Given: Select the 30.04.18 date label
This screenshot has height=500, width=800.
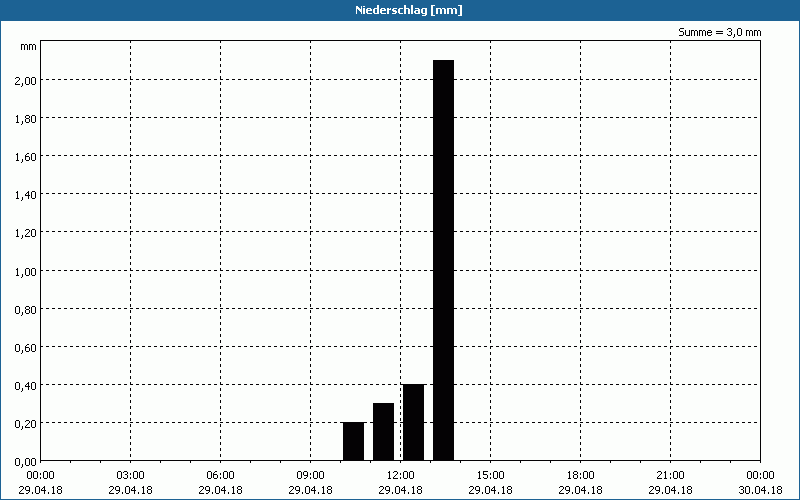Looking at the screenshot, I should pos(760,490).
